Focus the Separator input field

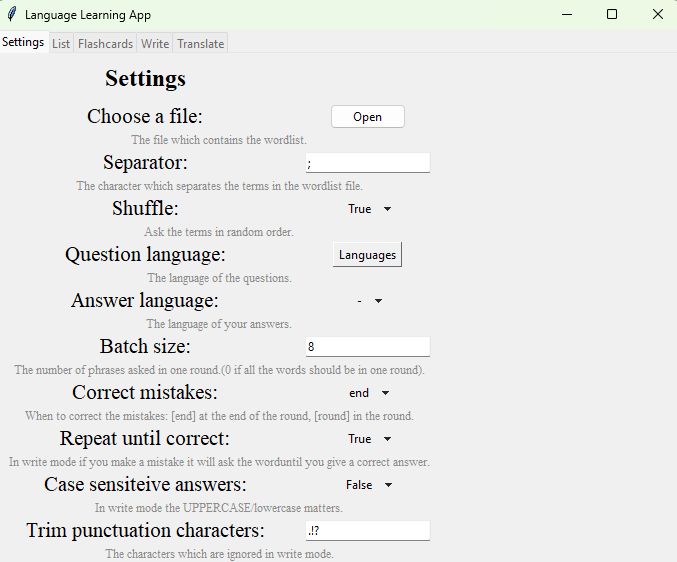368,163
